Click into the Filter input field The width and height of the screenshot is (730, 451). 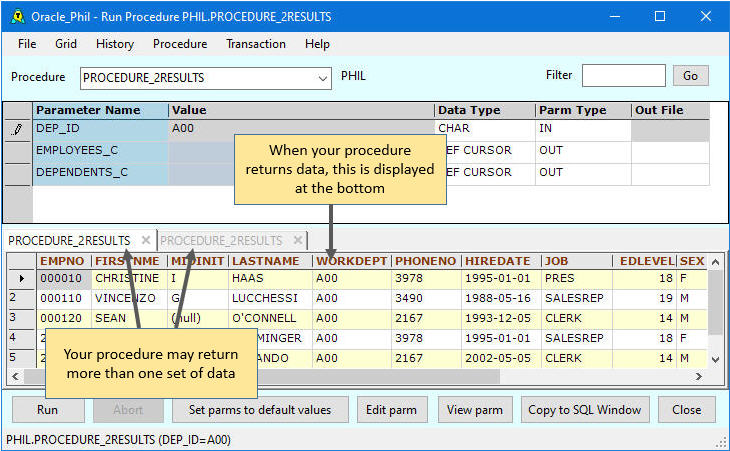pos(623,75)
